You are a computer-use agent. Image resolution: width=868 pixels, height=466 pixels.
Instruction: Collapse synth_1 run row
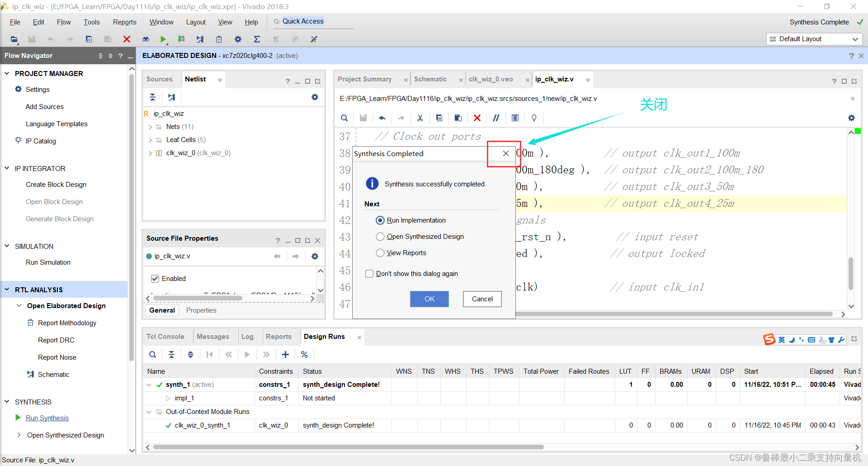(x=149, y=385)
